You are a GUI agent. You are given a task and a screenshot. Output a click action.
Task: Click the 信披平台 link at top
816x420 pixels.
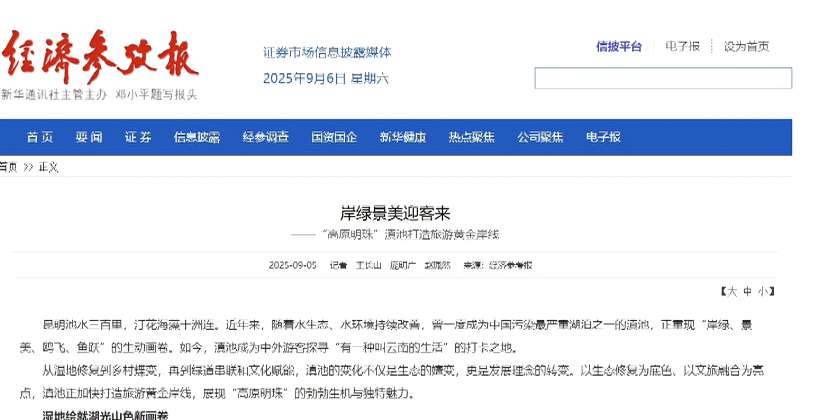(619, 46)
